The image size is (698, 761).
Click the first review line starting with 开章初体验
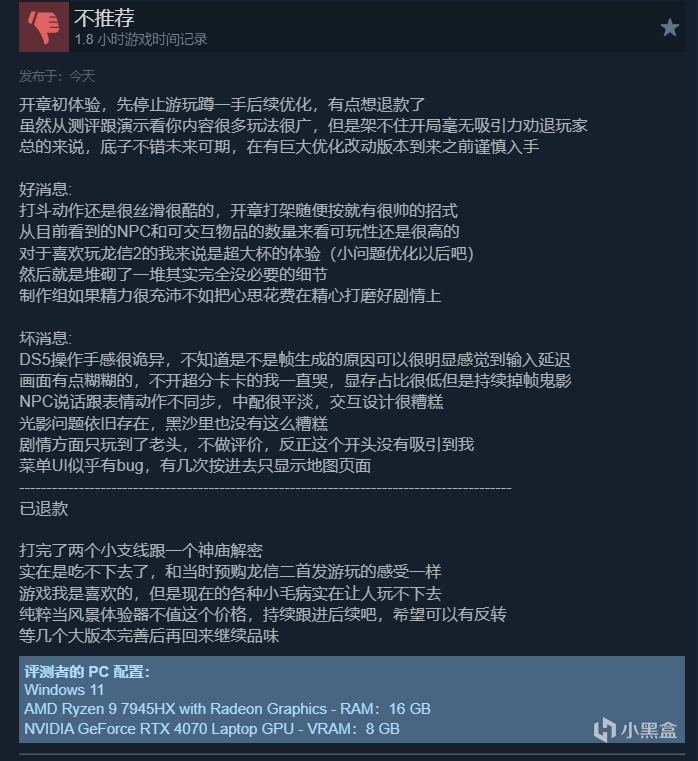(x=222, y=104)
